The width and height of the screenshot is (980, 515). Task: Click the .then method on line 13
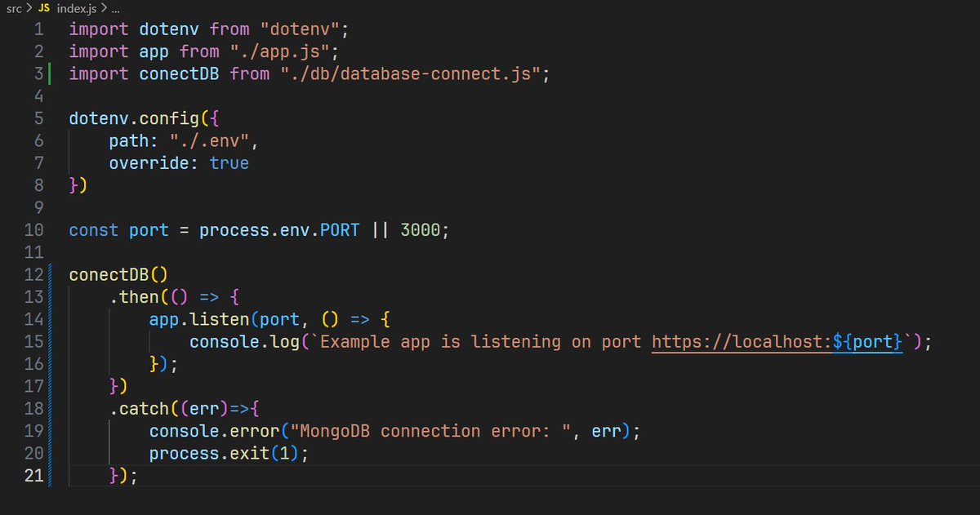pyautogui.click(x=134, y=297)
